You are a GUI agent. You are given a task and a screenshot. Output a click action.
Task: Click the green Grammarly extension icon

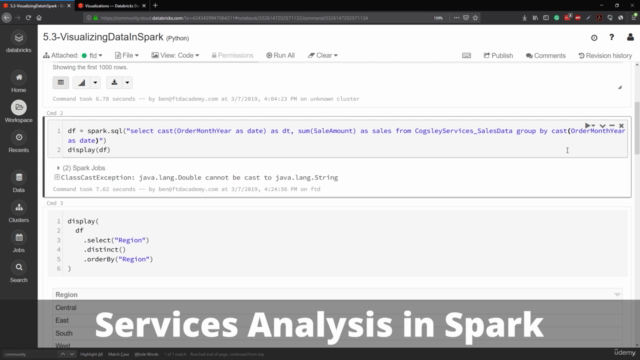(556, 18)
